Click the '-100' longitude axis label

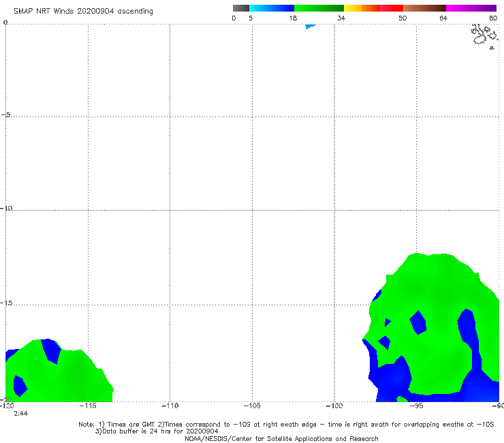click(x=334, y=406)
